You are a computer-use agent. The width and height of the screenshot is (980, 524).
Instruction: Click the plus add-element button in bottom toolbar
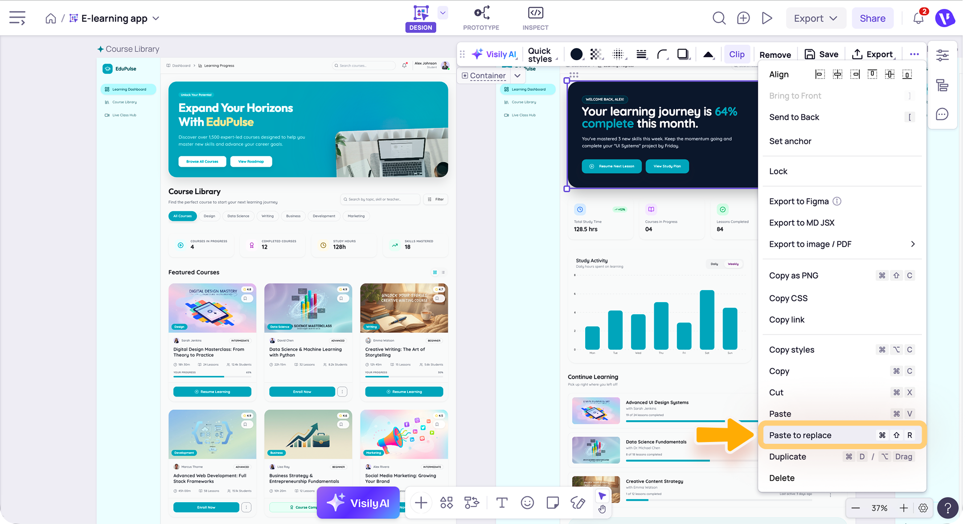point(421,503)
